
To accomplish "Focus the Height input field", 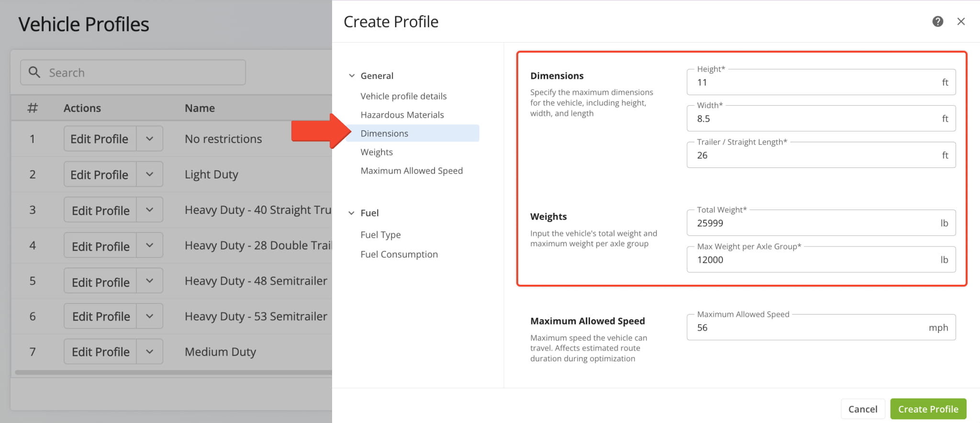I will (x=821, y=82).
